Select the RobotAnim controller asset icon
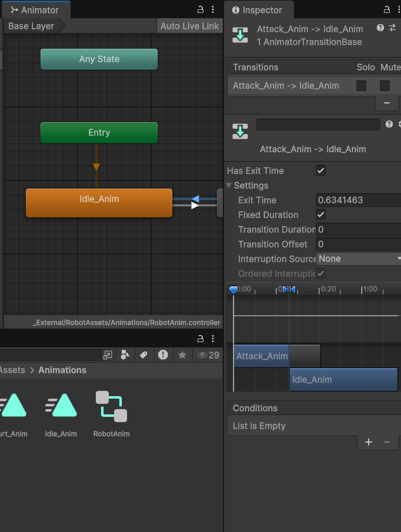This screenshot has height=532, width=401. 111,407
